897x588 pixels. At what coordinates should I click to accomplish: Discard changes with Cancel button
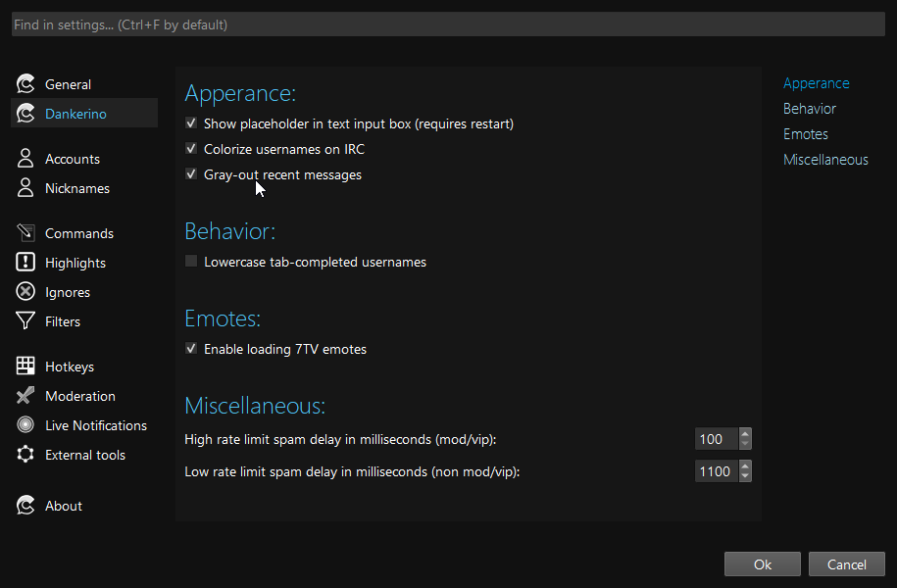(847, 563)
